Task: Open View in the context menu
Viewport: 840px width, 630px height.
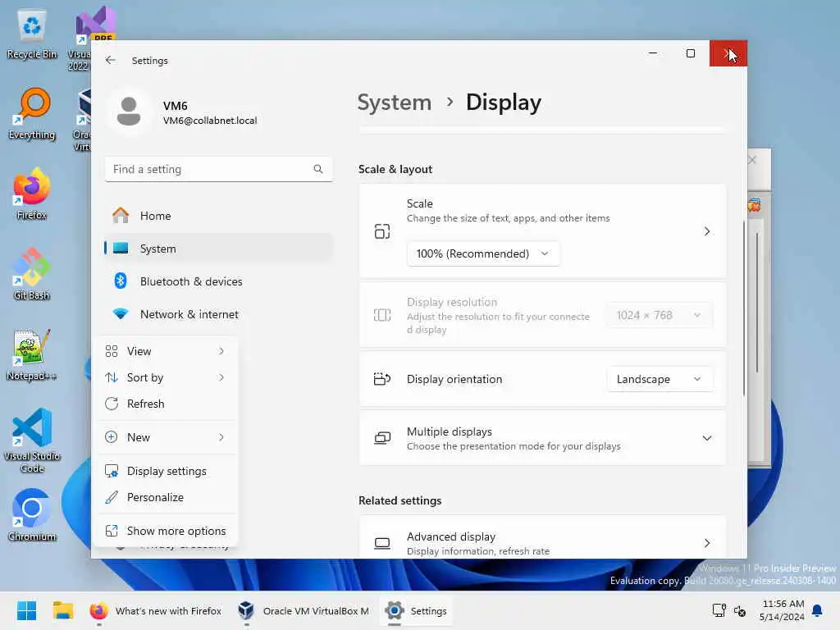Action: click(x=167, y=351)
